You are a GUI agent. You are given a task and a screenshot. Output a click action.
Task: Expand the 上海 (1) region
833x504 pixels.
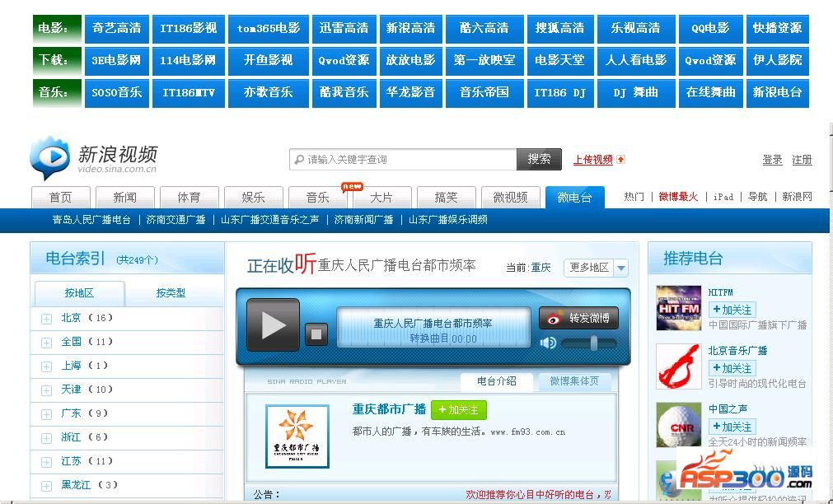coord(46,366)
